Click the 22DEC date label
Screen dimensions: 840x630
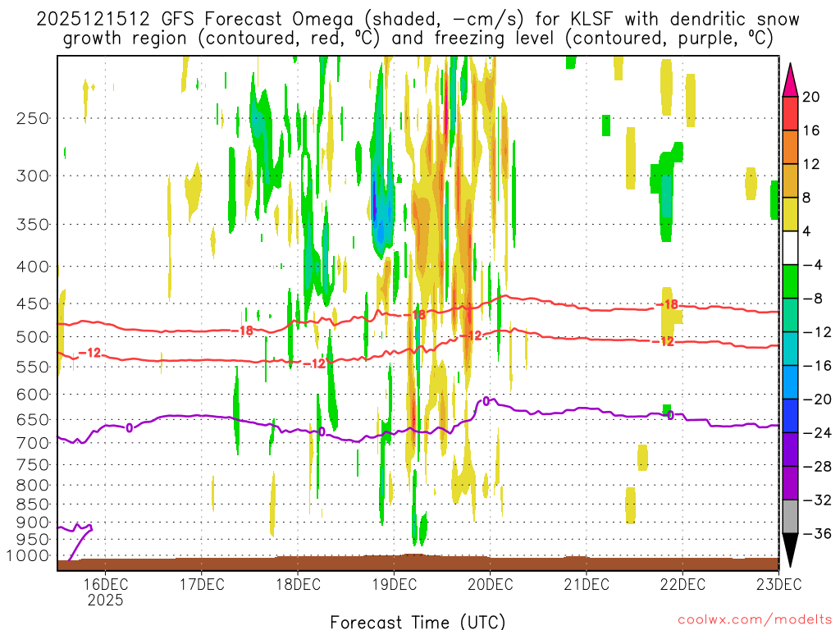tap(682, 584)
